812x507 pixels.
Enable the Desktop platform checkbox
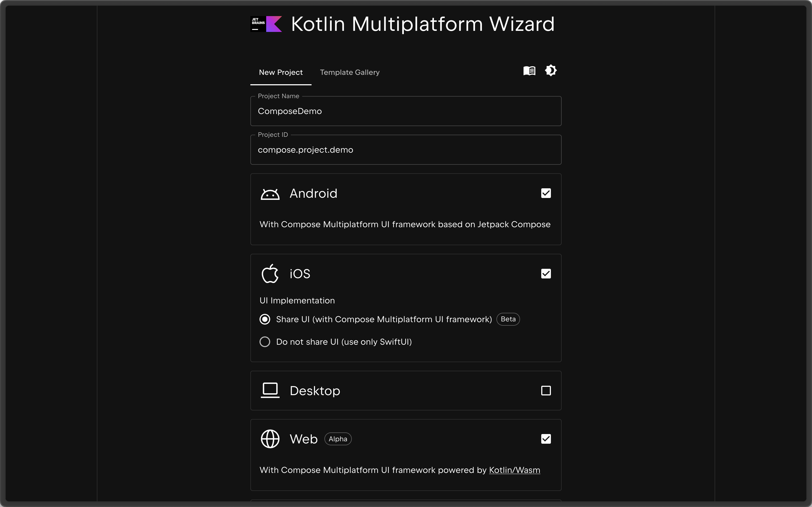pyautogui.click(x=546, y=390)
